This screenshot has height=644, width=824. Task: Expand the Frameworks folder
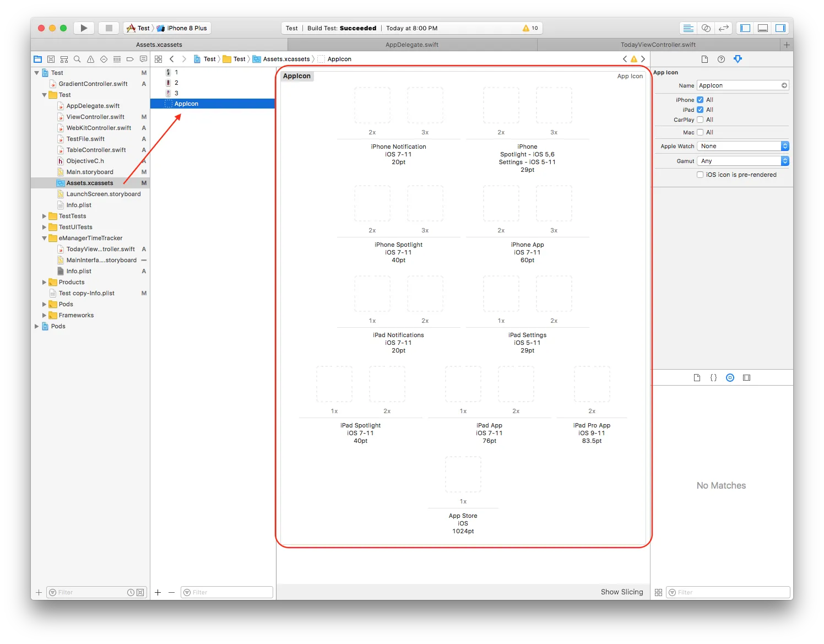pyautogui.click(x=45, y=315)
